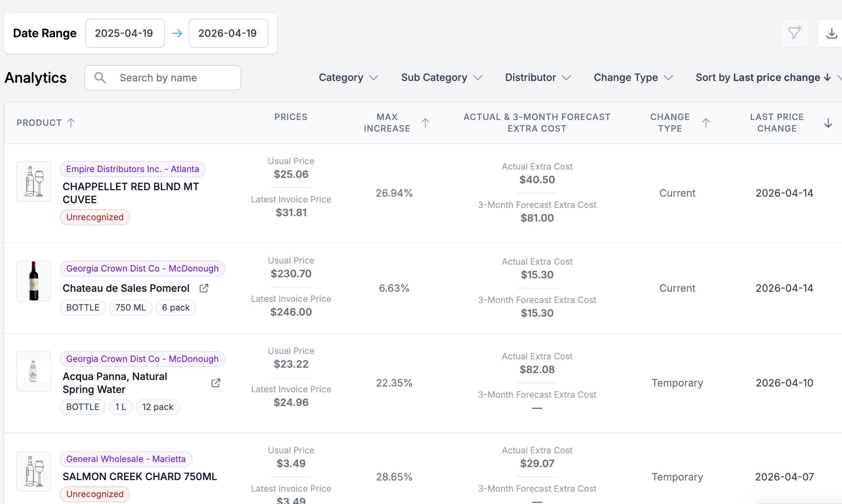Click the Empire Distributors Inc. Atlanta link
This screenshot has height=504, width=842.
tap(132, 169)
